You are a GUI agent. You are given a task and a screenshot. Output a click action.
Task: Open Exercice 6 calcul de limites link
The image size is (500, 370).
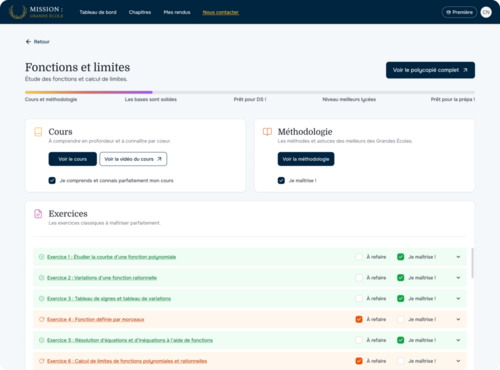click(127, 361)
